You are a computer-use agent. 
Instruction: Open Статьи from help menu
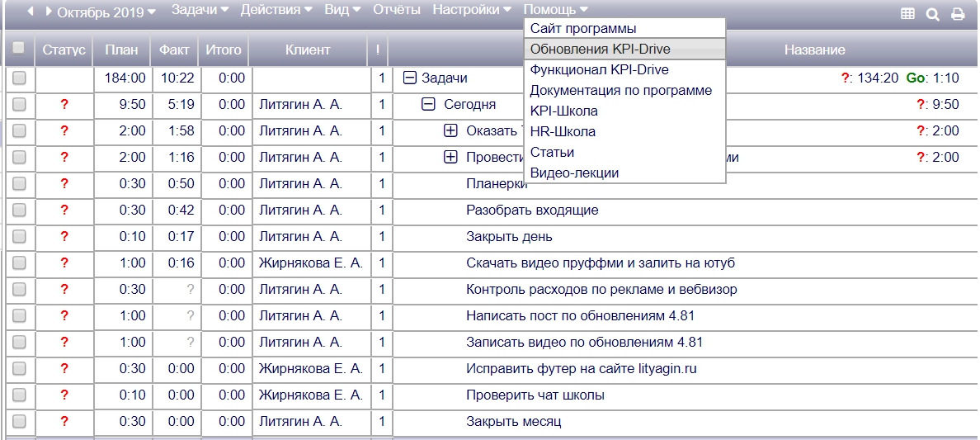pyautogui.click(x=625, y=152)
